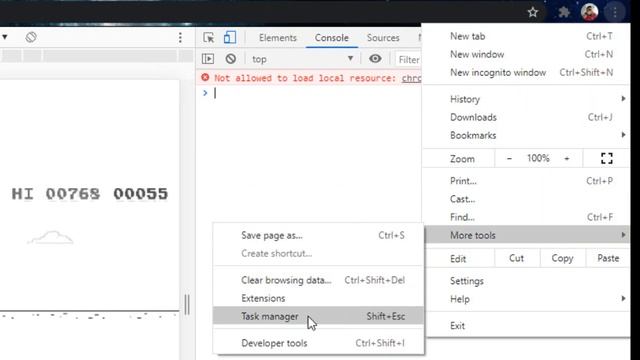This screenshot has width=640, height=360.
Task: Toggle the device toolbar icon
Action: coord(230,38)
